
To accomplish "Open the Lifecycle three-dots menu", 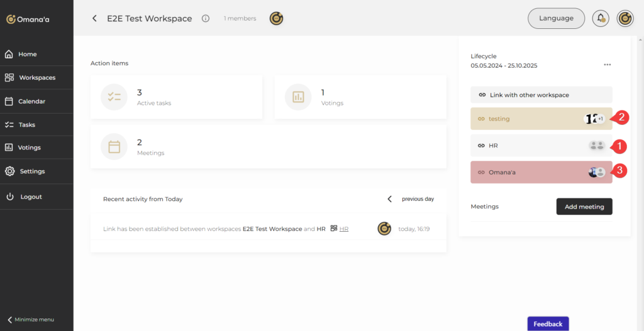I will click(607, 65).
